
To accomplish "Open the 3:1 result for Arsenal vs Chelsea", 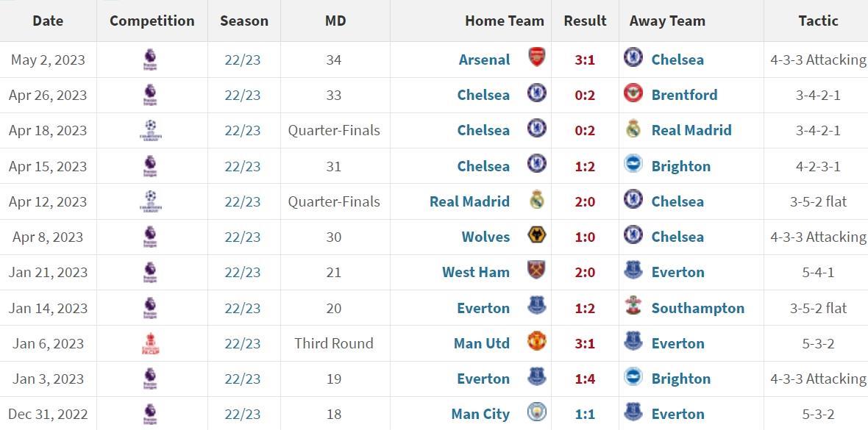I will tap(585, 60).
